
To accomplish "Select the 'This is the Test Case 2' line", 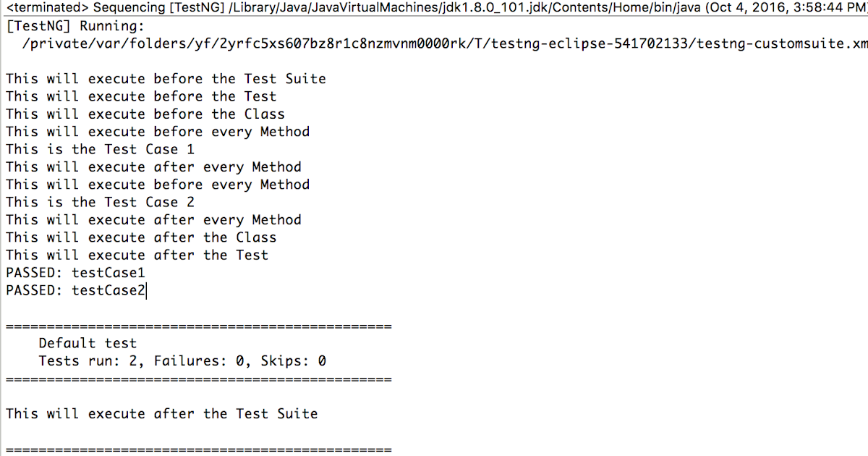I will tap(100, 202).
